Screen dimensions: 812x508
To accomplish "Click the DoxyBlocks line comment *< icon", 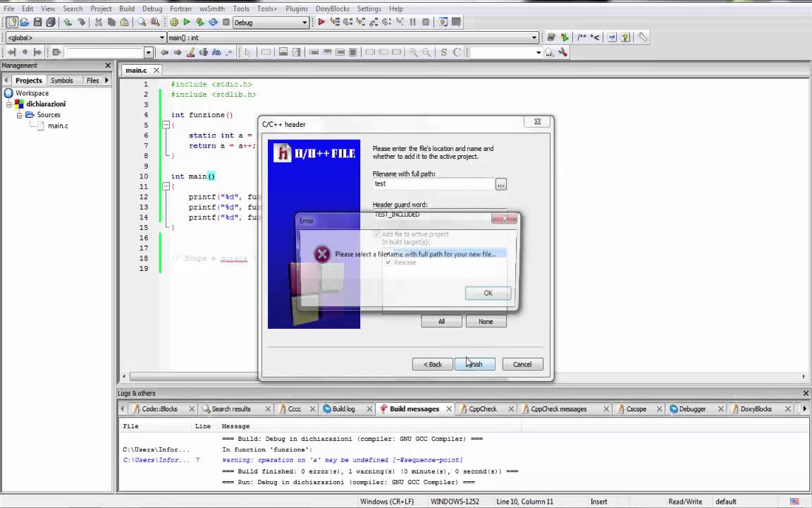I will coord(594,37).
